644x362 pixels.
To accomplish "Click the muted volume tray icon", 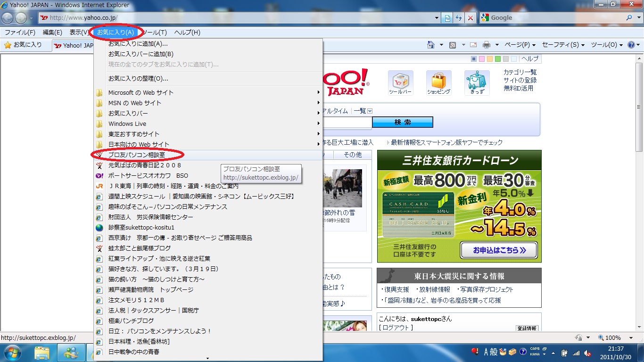I will pos(587,353).
